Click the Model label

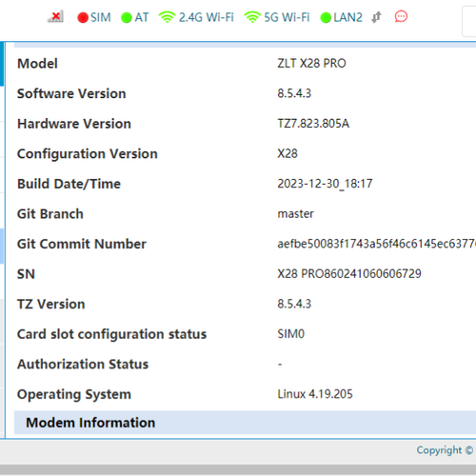(37, 64)
